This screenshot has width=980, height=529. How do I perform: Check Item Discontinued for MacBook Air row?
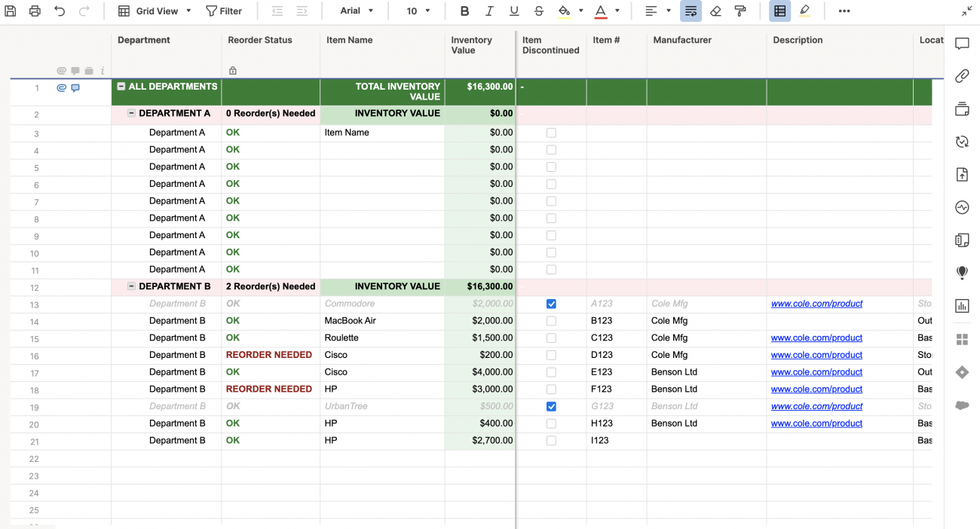click(x=551, y=321)
